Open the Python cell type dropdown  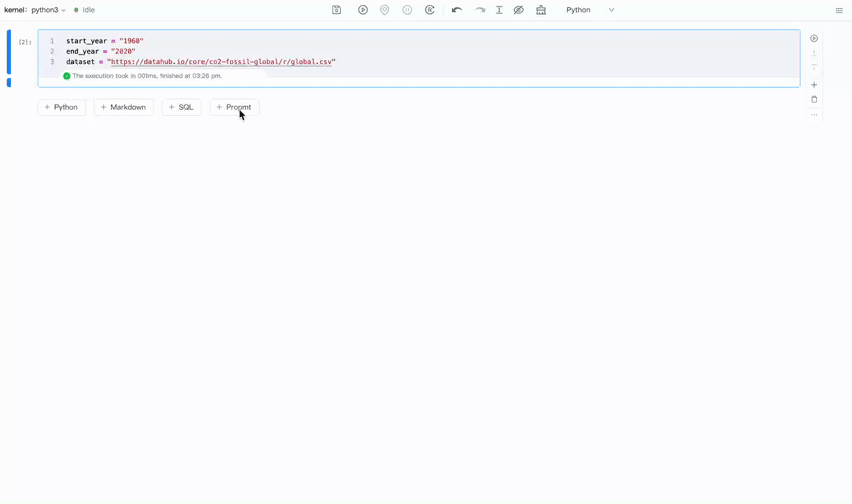pyautogui.click(x=591, y=10)
